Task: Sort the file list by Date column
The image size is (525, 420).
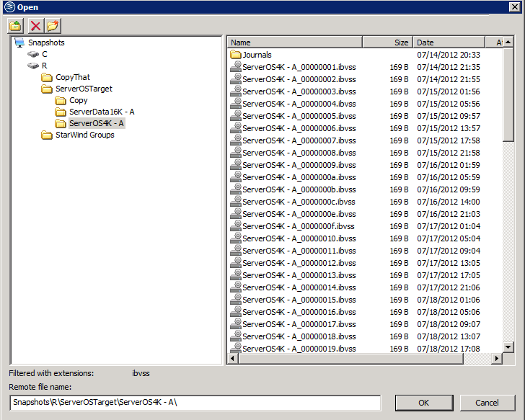Action: click(x=449, y=43)
